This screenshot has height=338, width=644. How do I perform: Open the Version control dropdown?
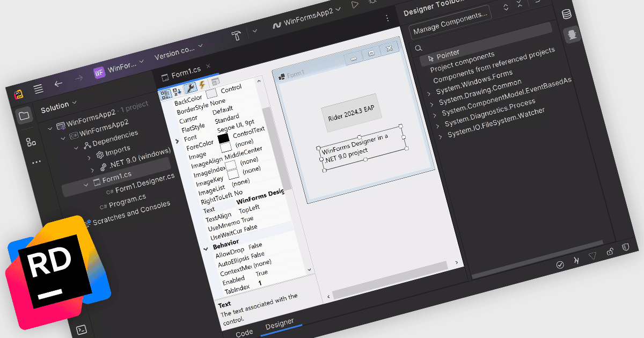(179, 52)
